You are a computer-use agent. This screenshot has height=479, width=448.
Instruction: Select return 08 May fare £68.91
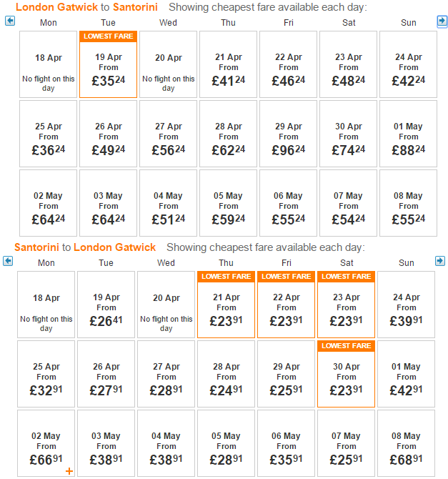coord(406,443)
